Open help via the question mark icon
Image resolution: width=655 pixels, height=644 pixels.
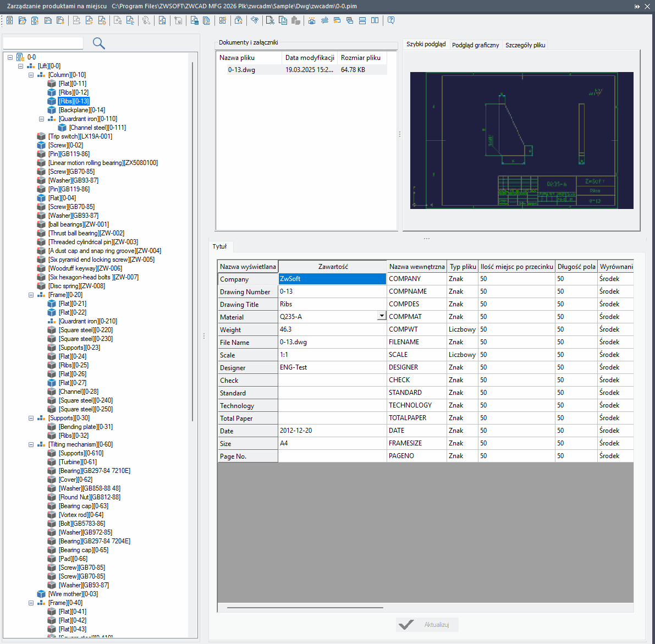point(390,20)
